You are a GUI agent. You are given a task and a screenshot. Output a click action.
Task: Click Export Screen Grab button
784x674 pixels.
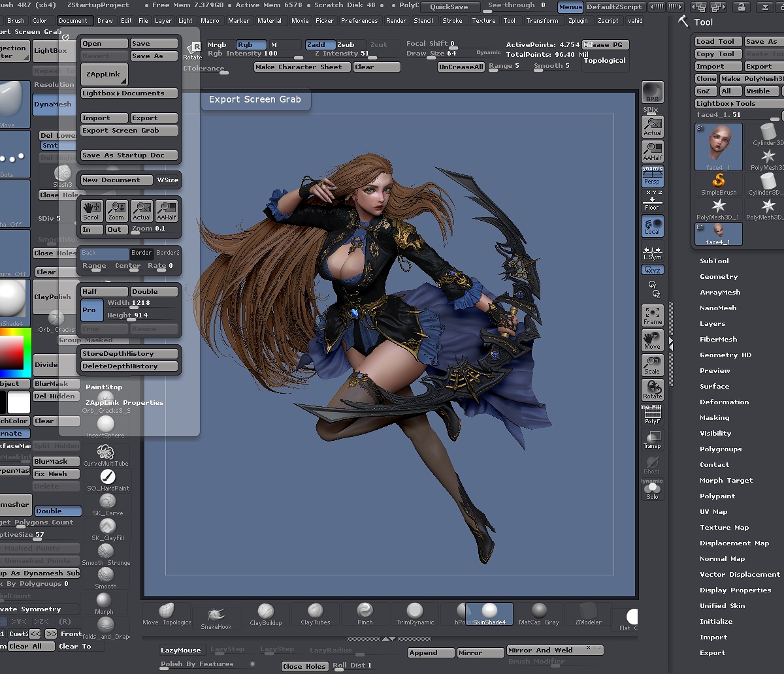[x=129, y=131]
